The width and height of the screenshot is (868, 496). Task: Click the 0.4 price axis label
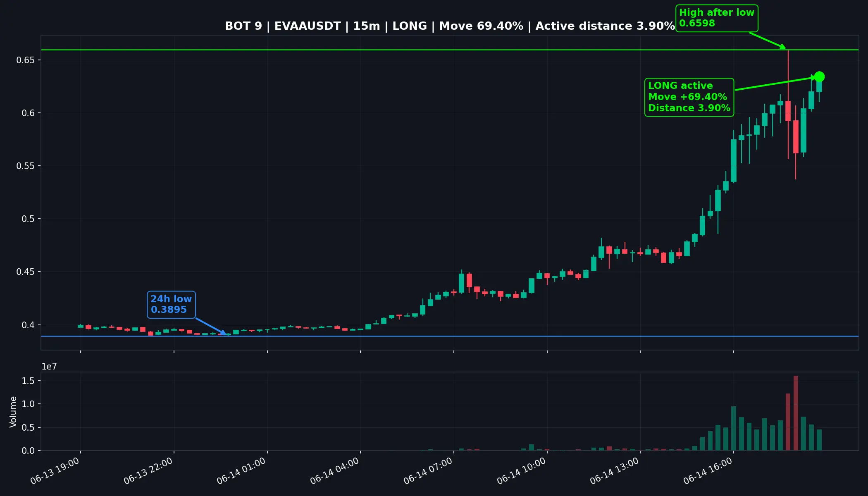tap(29, 325)
